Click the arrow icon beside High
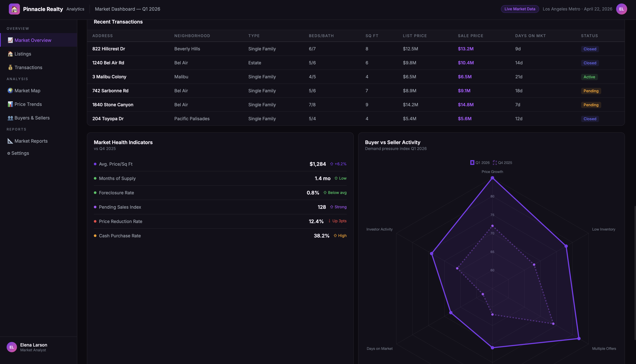Screen dimensions: 636x364 point(335,235)
